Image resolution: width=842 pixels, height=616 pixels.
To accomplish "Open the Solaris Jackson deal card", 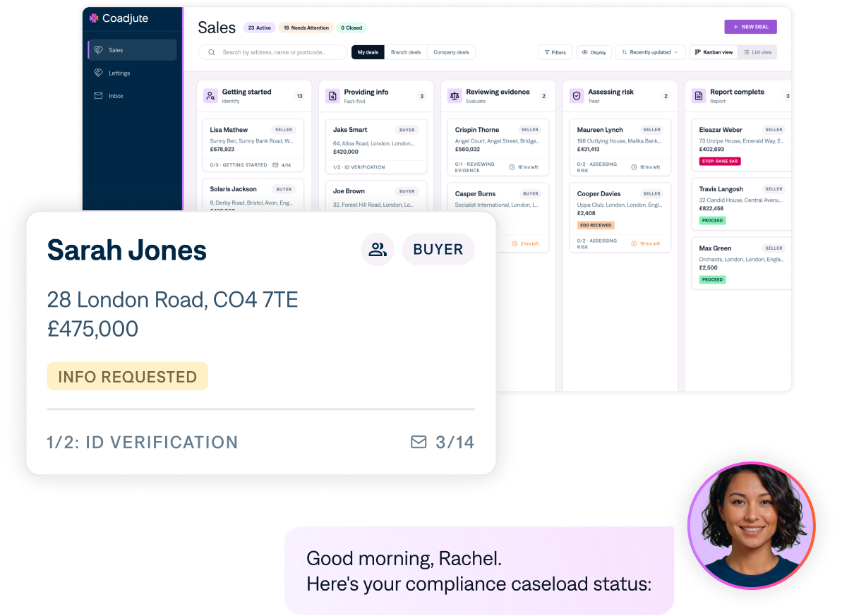I will point(253,195).
